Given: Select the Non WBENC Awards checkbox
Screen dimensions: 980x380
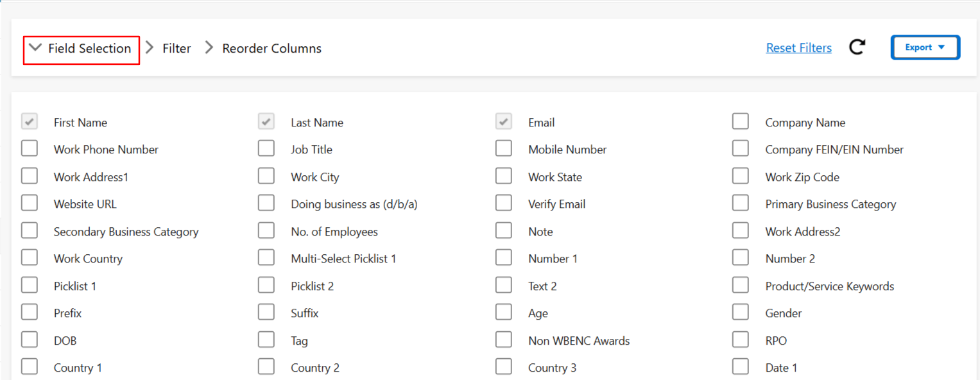Looking at the screenshot, I should 504,340.
